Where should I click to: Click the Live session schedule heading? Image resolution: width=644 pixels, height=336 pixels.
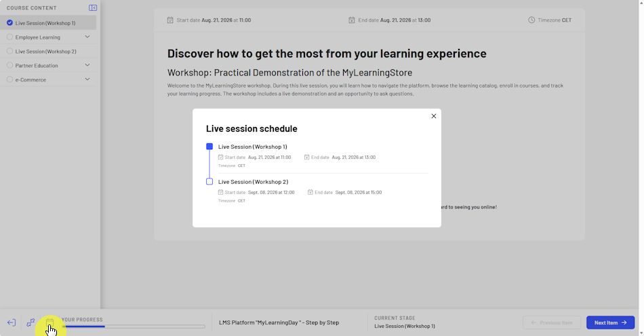pos(251,128)
